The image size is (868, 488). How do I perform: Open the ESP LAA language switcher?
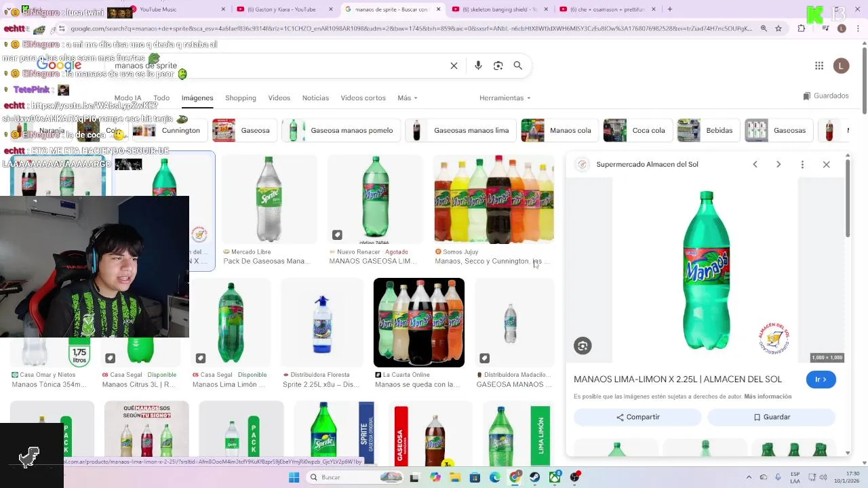[x=795, y=477]
